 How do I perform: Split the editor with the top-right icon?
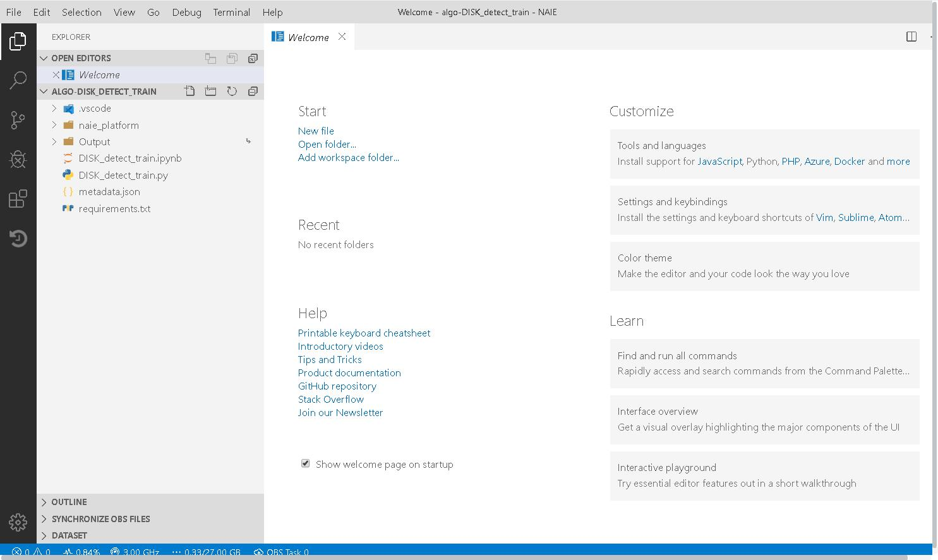(x=911, y=37)
